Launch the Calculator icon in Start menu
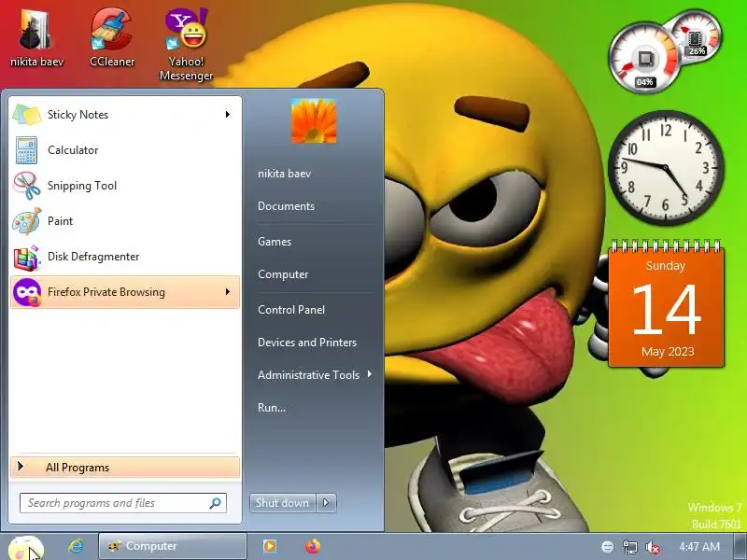This screenshot has height=560, width=747. tap(27, 150)
